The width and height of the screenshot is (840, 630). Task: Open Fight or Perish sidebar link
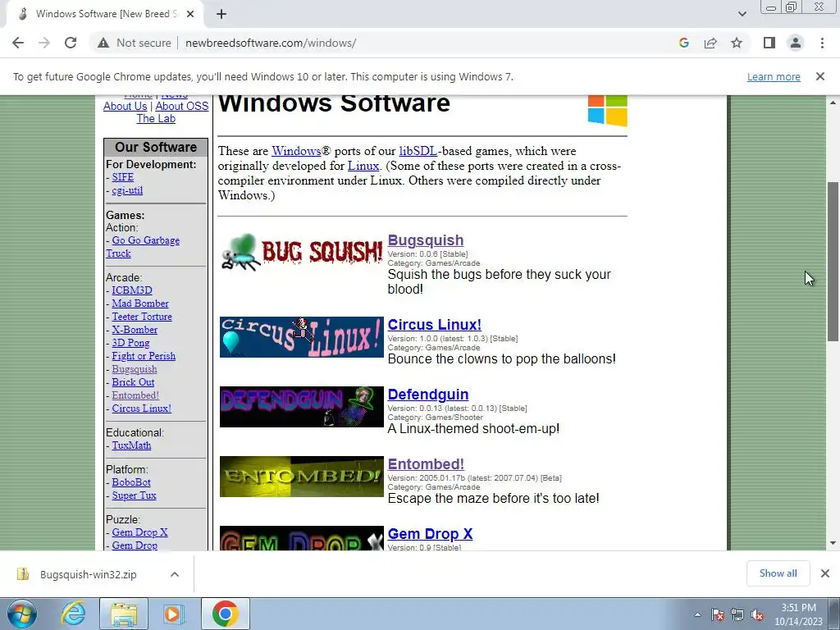pyautogui.click(x=144, y=356)
